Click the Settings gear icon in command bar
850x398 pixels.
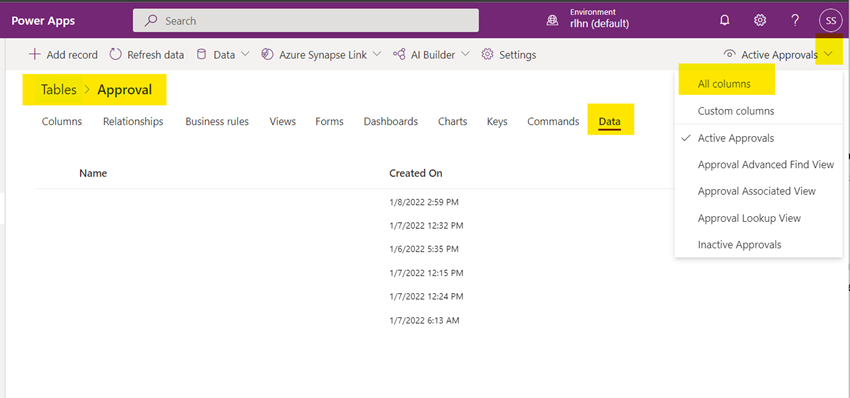pyautogui.click(x=487, y=54)
